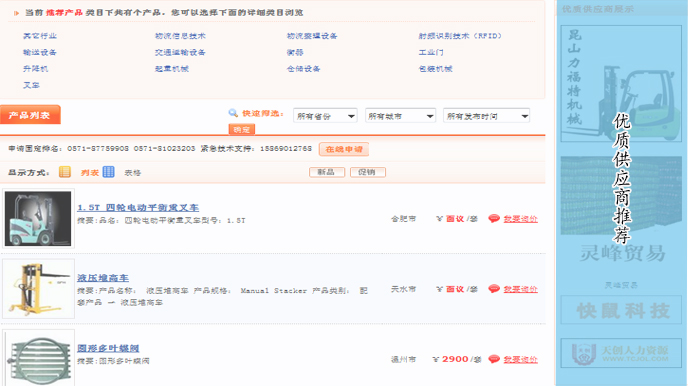Open the 仓储设备 category link
This screenshot has height=386, width=688.
[304, 69]
